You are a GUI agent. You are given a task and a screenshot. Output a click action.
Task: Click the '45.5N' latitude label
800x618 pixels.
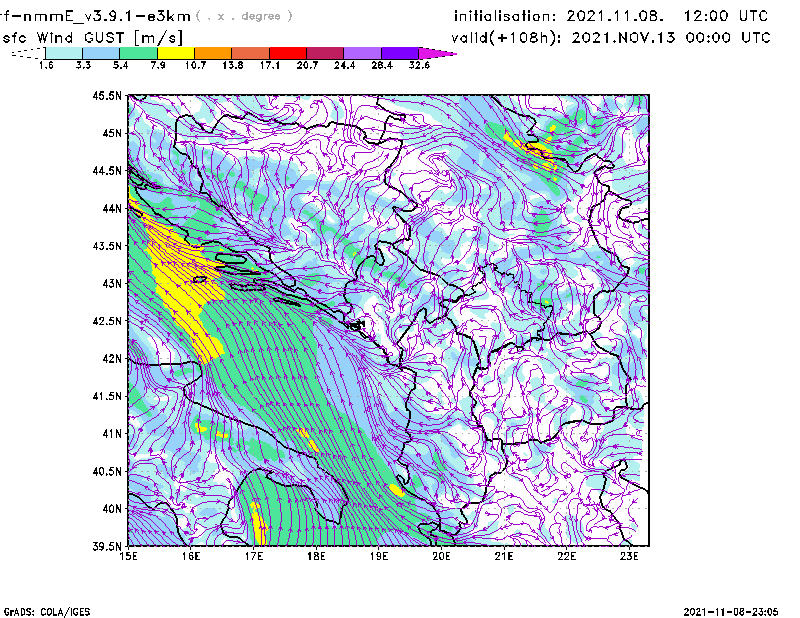(x=107, y=95)
